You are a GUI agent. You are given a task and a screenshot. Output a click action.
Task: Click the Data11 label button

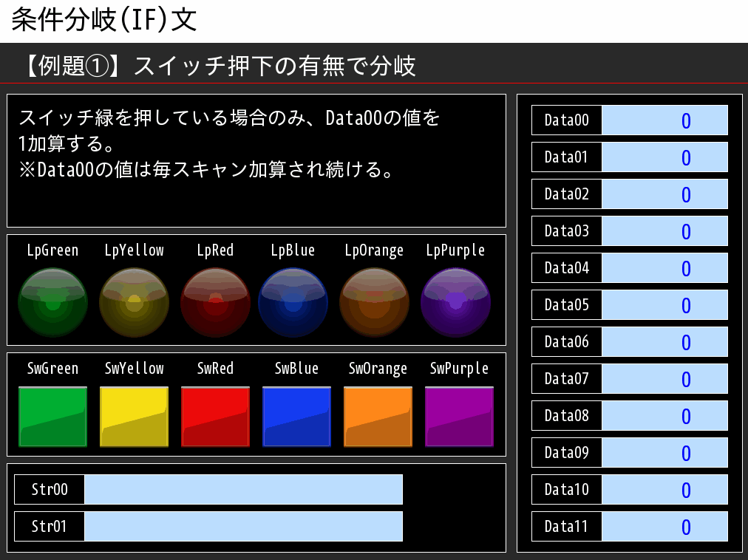pos(566,526)
